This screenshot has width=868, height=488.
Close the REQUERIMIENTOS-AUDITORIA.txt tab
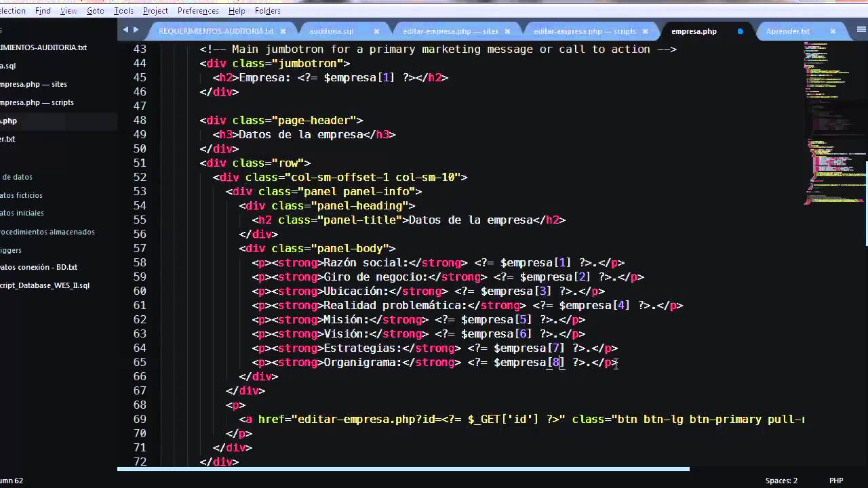coord(283,31)
